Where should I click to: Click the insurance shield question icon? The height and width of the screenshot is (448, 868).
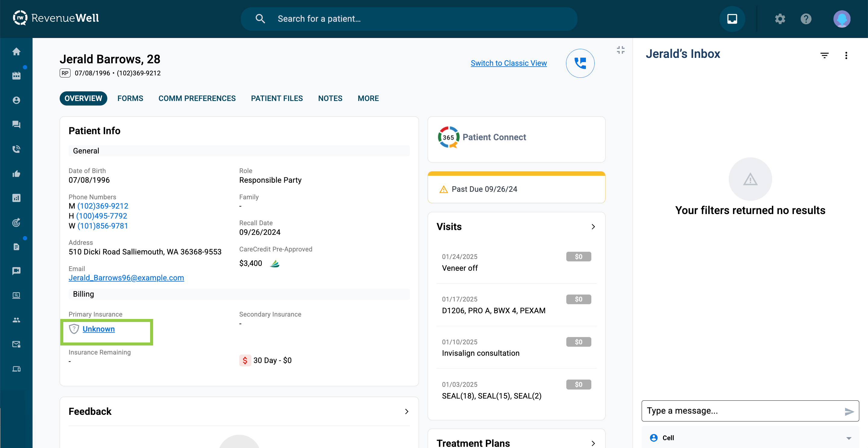[x=74, y=329]
